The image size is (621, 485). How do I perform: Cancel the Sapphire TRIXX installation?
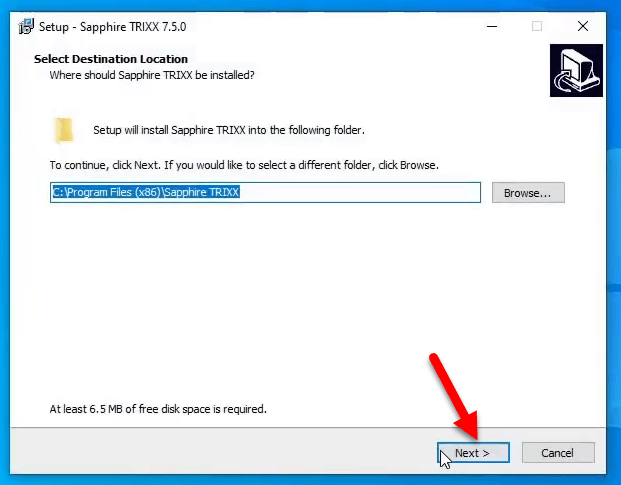tap(558, 453)
